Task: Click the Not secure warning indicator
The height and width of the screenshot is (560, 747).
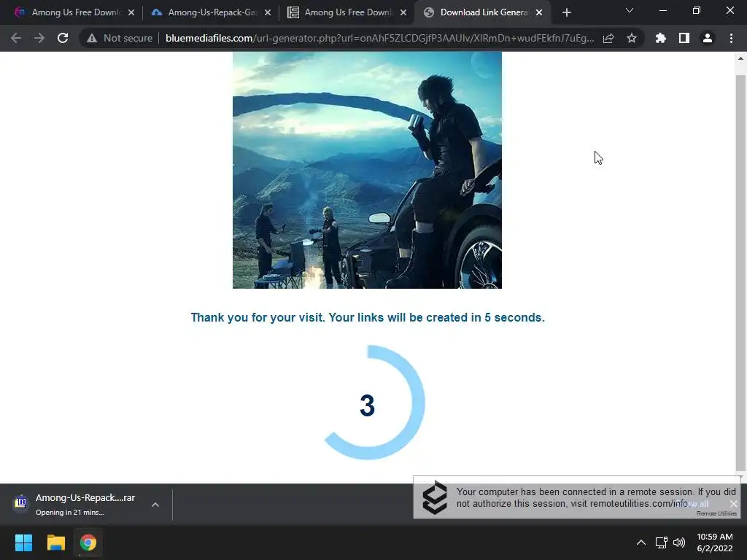Action: pyautogui.click(x=120, y=38)
